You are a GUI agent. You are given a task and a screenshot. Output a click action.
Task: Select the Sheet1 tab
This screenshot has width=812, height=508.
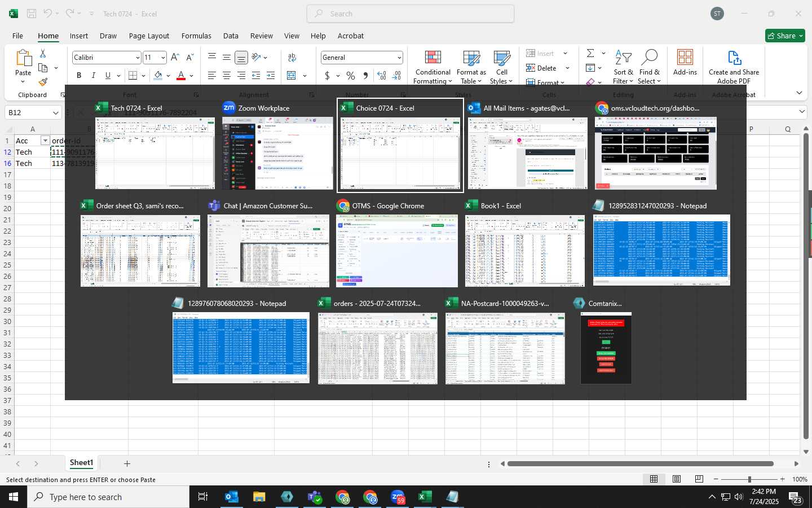(81, 463)
